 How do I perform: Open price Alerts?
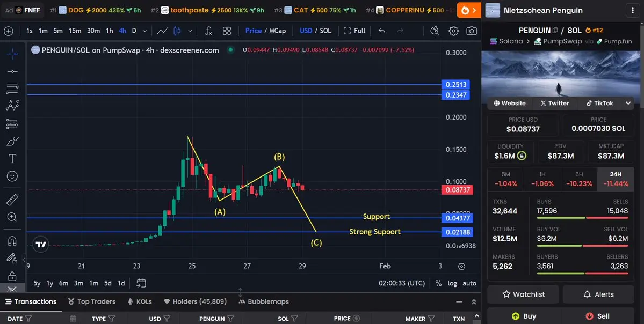point(598,294)
